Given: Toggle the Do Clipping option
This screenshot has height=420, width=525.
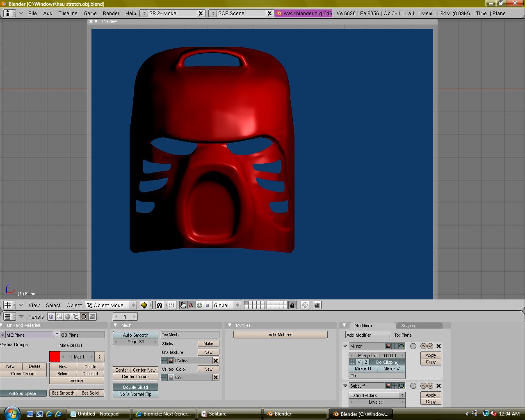Looking at the screenshot, I should click(387, 362).
